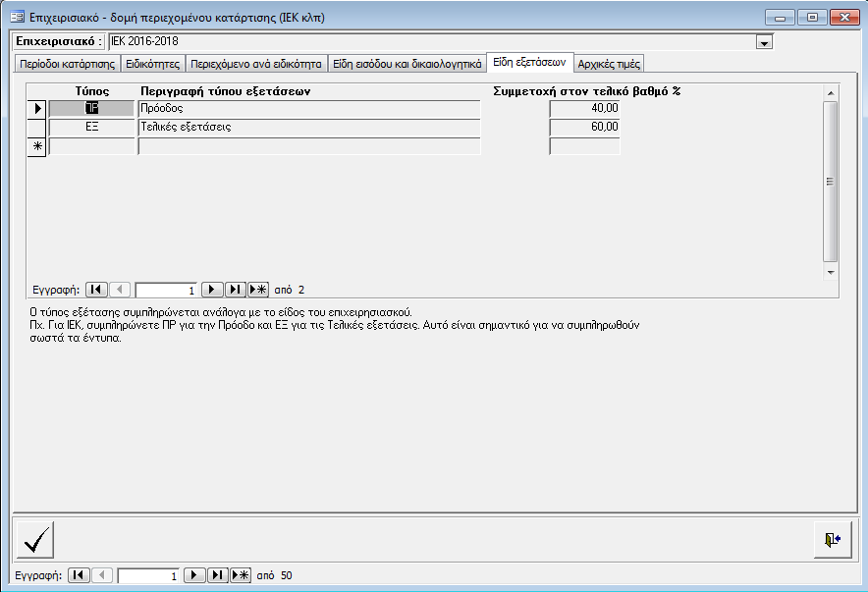
Task: Jump to last of 50 main form records
Action: (218, 576)
